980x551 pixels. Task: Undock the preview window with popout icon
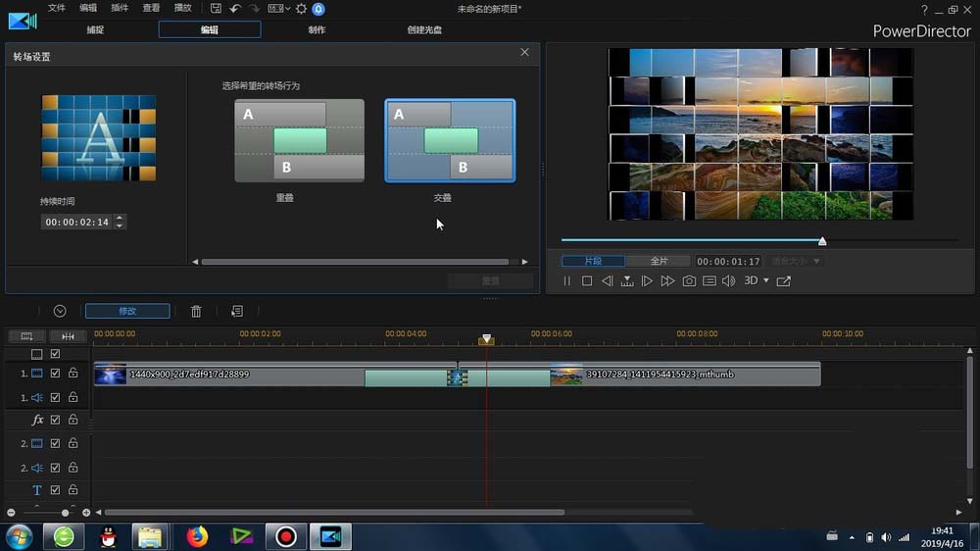point(783,281)
